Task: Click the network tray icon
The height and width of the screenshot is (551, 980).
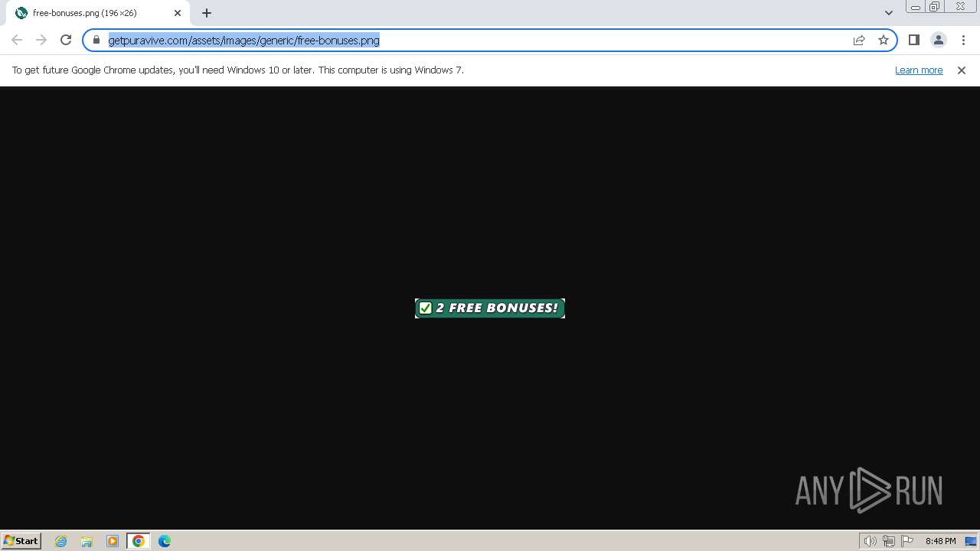Action: click(889, 541)
